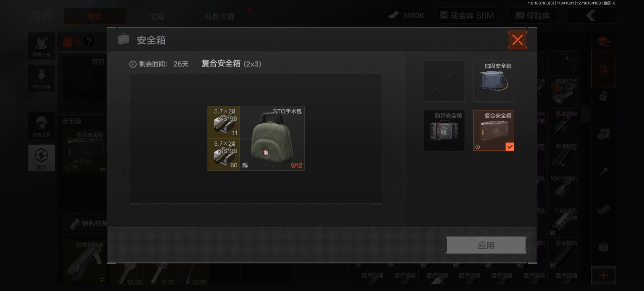This screenshot has height=291, width=644.
Task: Click the orange plus icon at bottom right
Action: [603, 275]
